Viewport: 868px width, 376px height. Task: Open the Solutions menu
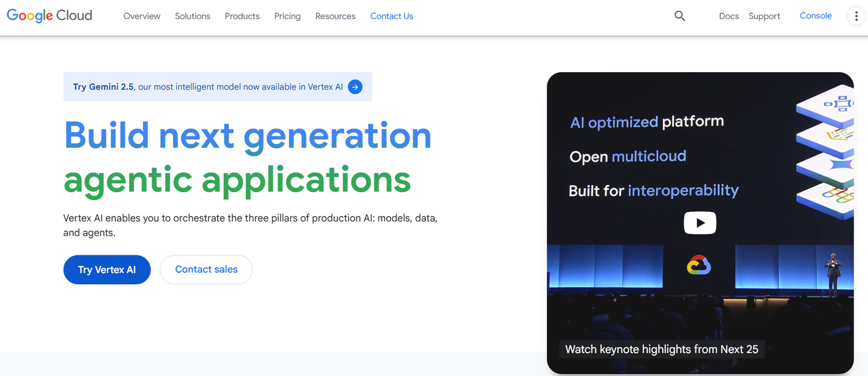click(193, 16)
